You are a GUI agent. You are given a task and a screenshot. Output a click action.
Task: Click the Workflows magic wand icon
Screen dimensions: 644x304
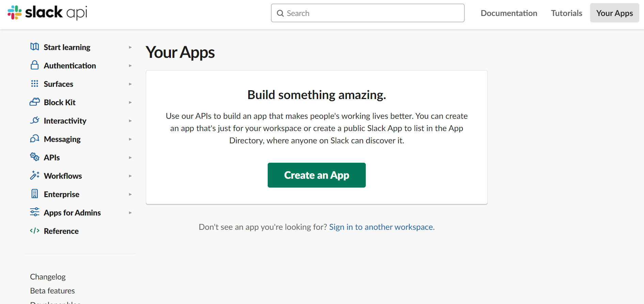[35, 175]
